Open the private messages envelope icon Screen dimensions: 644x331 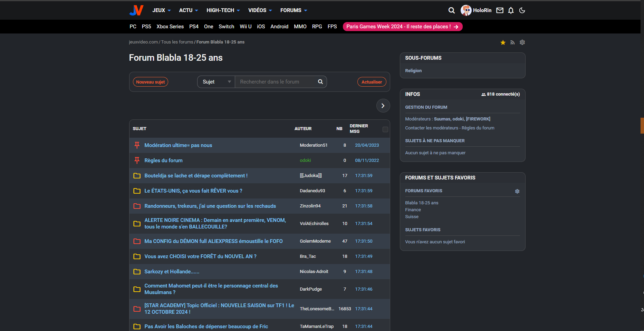500,10
